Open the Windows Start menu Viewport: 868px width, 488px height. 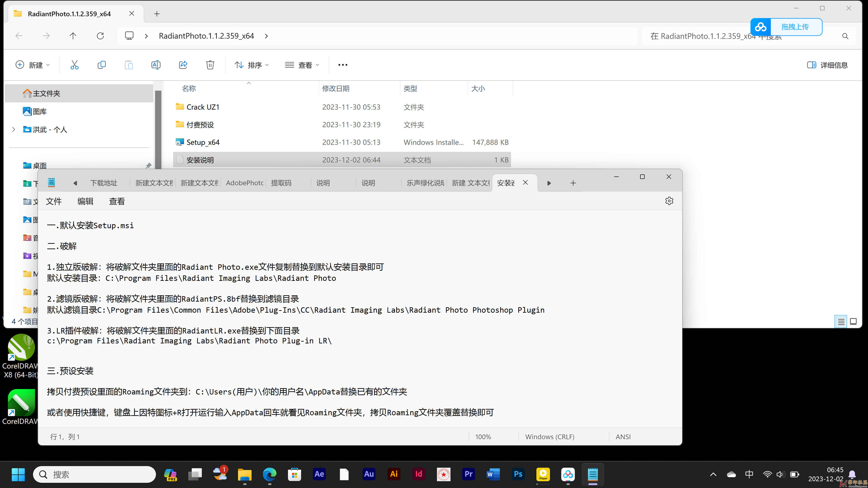click(x=18, y=474)
